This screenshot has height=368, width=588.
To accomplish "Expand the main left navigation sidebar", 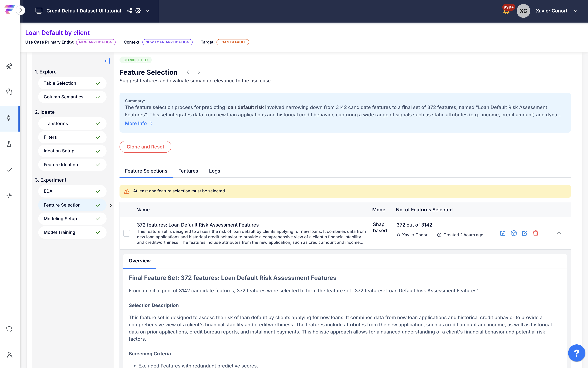I will (x=21, y=10).
